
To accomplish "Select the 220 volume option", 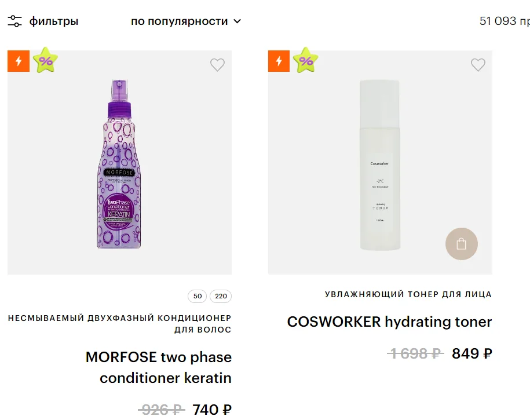I will click(221, 296).
